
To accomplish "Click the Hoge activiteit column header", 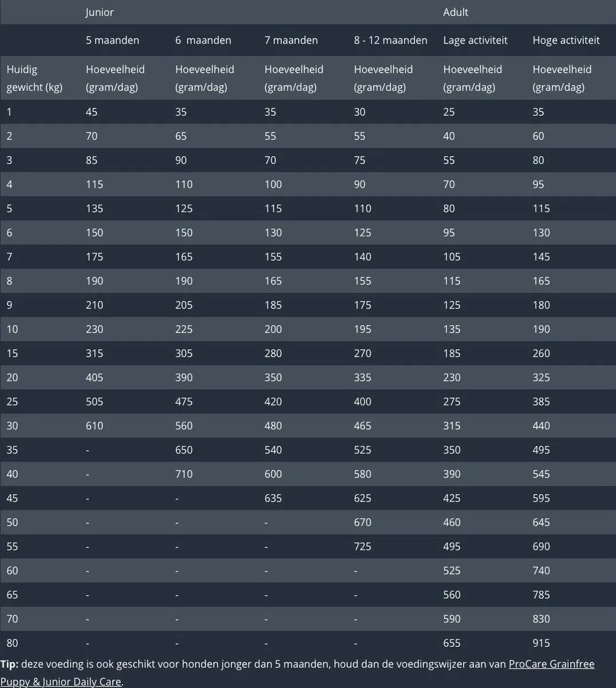I will pyautogui.click(x=566, y=40).
